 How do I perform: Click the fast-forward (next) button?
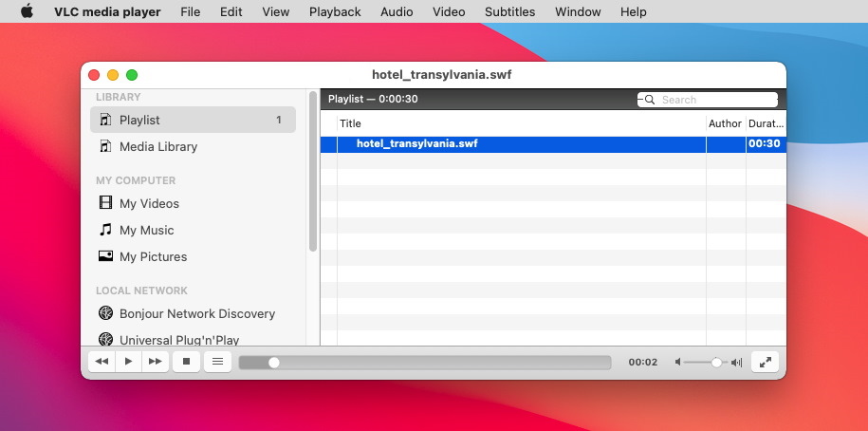(156, 362)
